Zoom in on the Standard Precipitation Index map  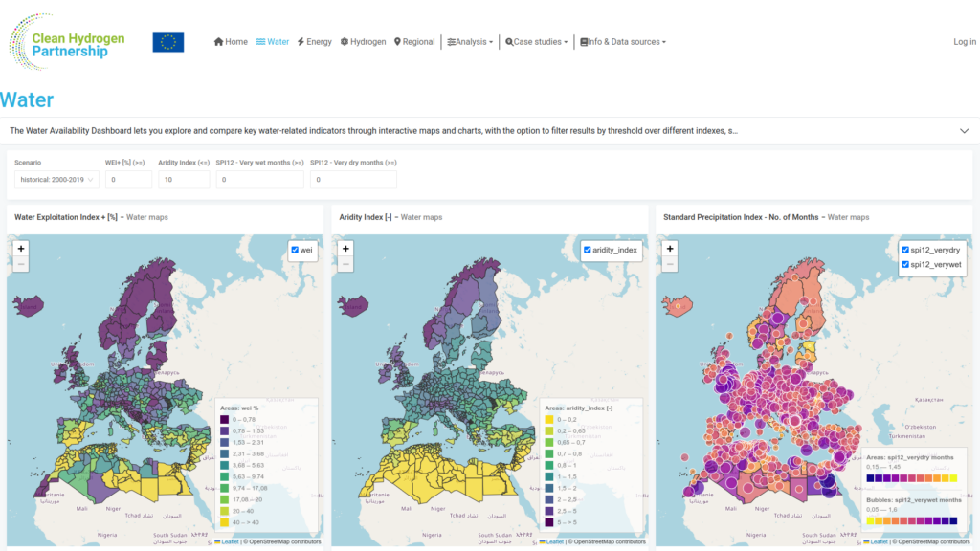[670, 249]
